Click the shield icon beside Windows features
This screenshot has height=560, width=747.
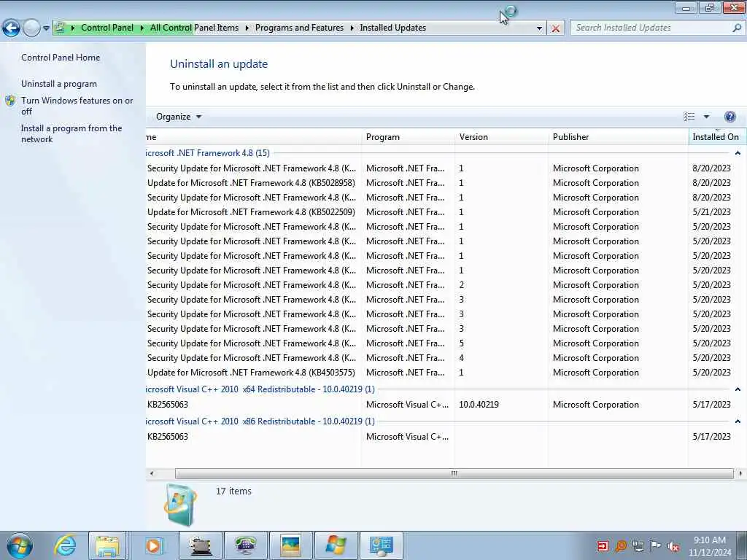tap(10, 101)
